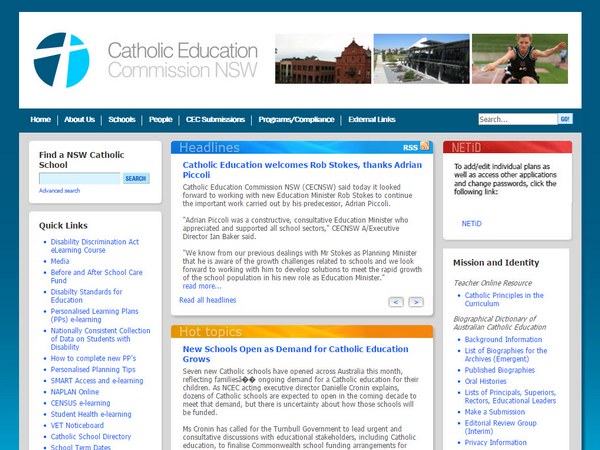
Task: Click the Catholic Education Commission cross logo
Action: coord(62,60)
